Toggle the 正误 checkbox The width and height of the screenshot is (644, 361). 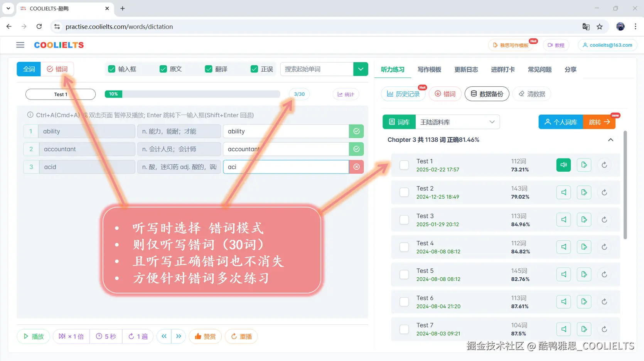tap(254, 69)
